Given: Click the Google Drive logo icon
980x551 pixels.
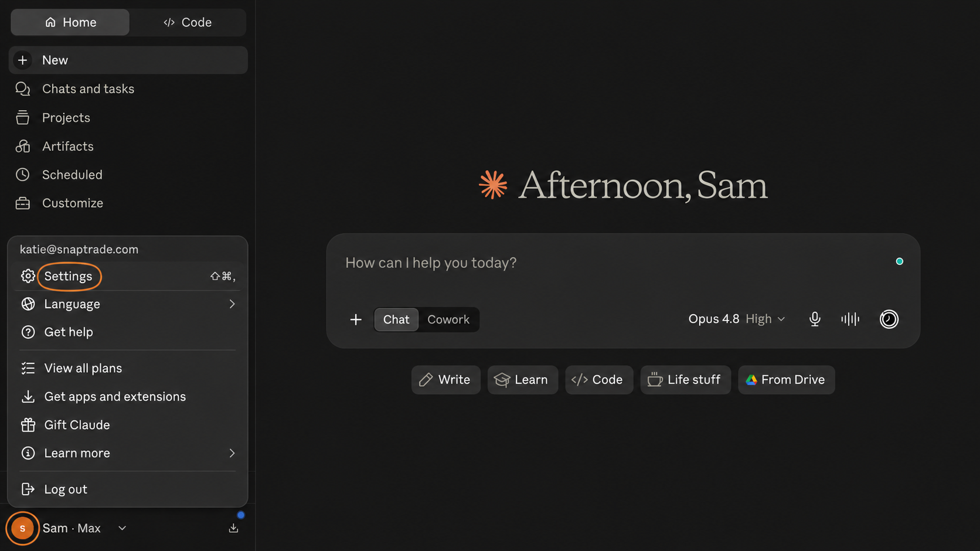Looking at the screenshot, I should (x=751, y=380).
